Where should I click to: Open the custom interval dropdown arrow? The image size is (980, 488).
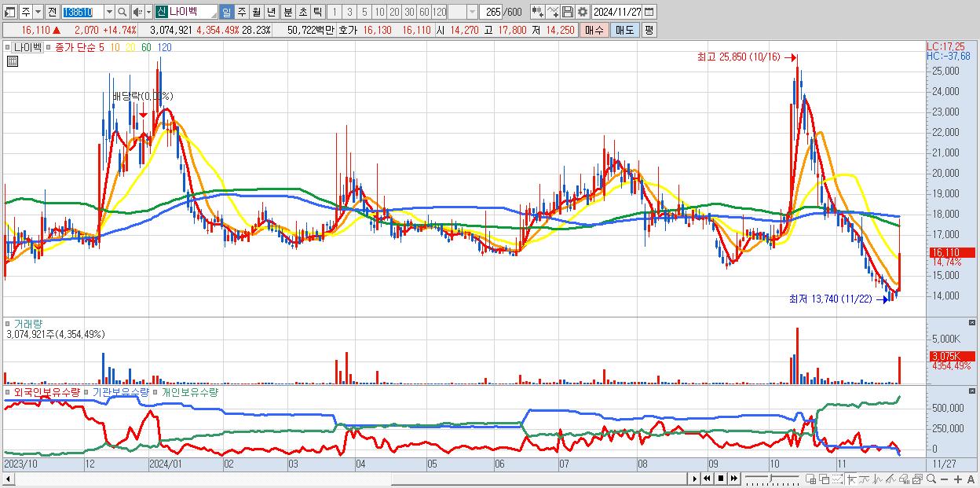[471, 12]
